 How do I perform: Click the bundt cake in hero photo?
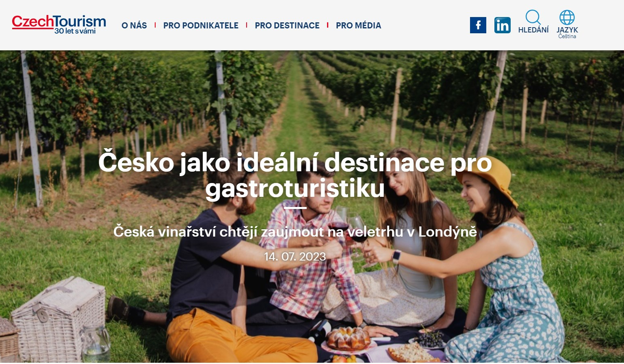[349, 338]
